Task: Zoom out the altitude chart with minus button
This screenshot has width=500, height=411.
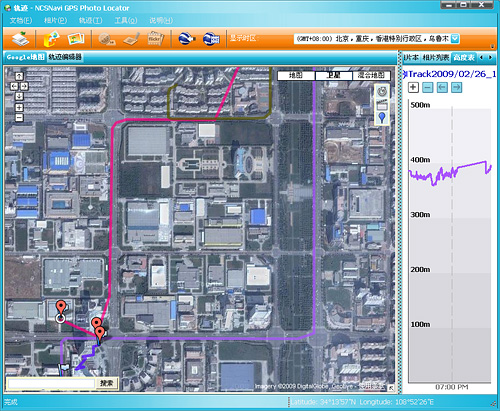Action: pos(428,87)
